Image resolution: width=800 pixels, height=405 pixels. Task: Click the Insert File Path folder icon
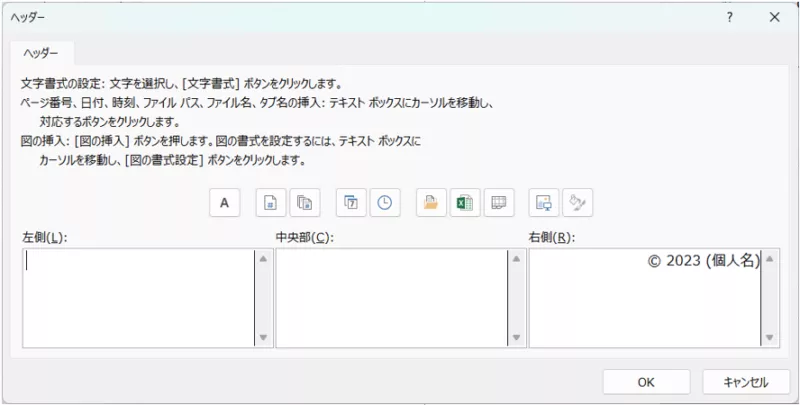click(x=431, y=202)
